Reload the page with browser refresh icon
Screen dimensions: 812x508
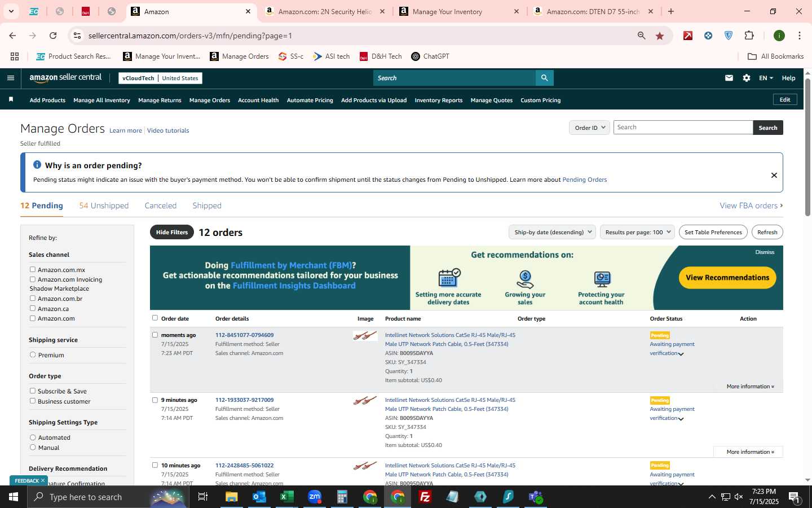click(53, 36)
